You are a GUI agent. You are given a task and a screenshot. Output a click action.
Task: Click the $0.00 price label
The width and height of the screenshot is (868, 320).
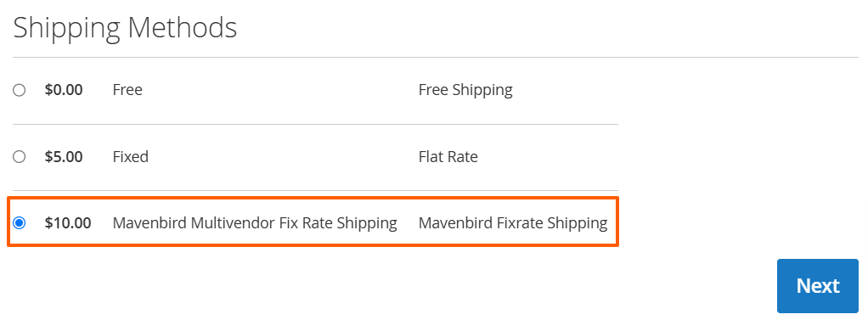tap(64, 90)
